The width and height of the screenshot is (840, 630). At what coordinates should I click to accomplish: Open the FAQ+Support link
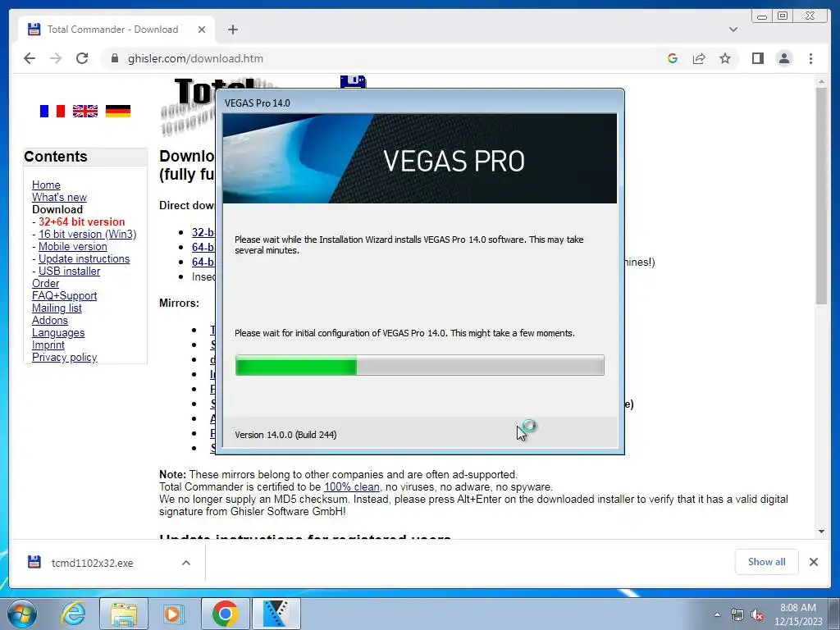(x=64, y=295)
